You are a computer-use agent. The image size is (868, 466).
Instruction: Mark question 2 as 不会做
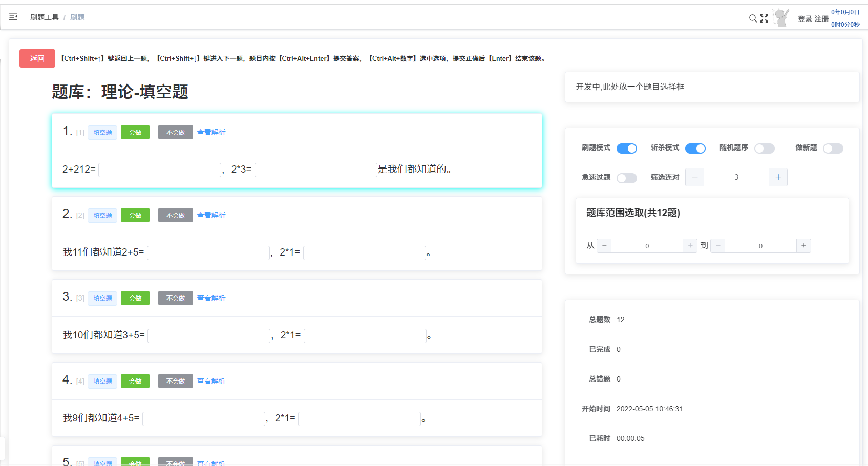point(176,215)
